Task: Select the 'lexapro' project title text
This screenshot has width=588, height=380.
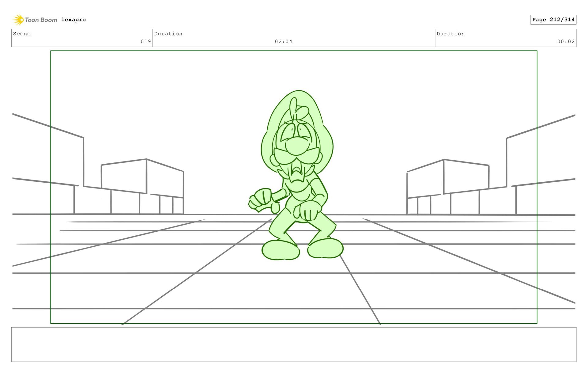Action: point(73,20)
